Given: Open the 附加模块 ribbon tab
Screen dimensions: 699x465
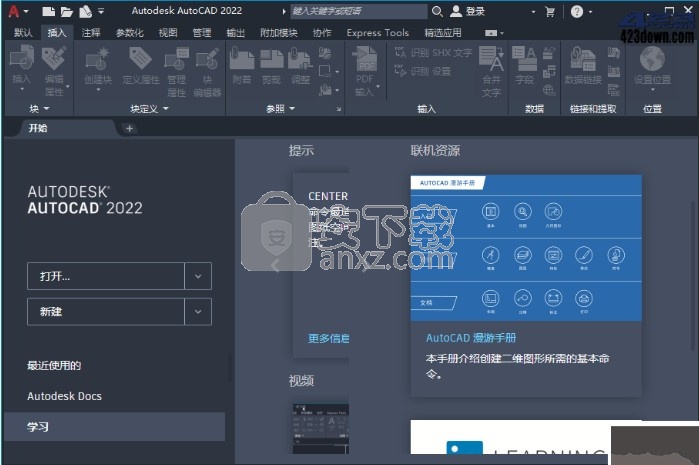Looking at the screenshot, I should point(279,33).
